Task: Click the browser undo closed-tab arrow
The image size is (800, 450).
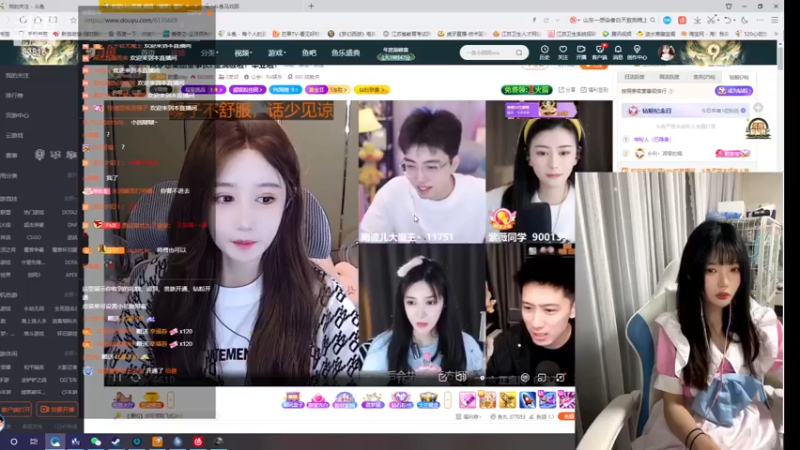Action: coord(728,20)
